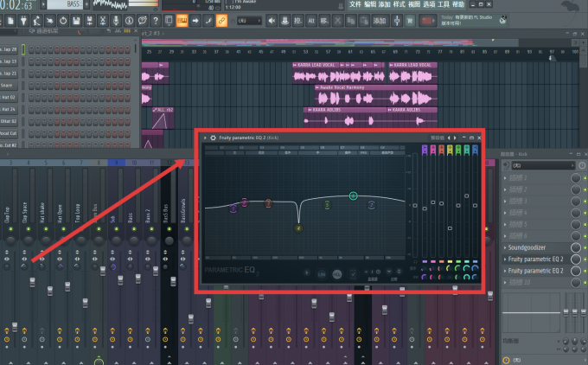Open the flag language dropdown
The image size is (588, 365).
[x=427, y=21]
